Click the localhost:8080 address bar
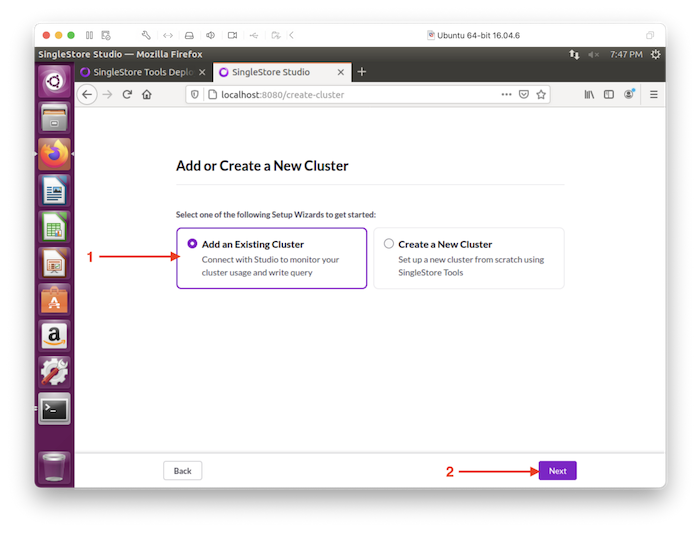The width and height of the screenshot is (700, 533). click(350, 95)
